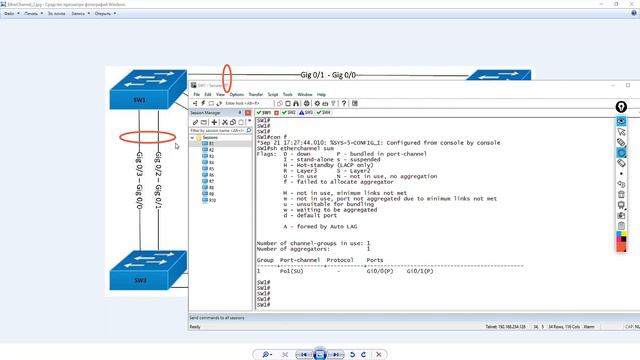Select the pen annotation tool
This screenshot has height=360, width=640.
621,142
